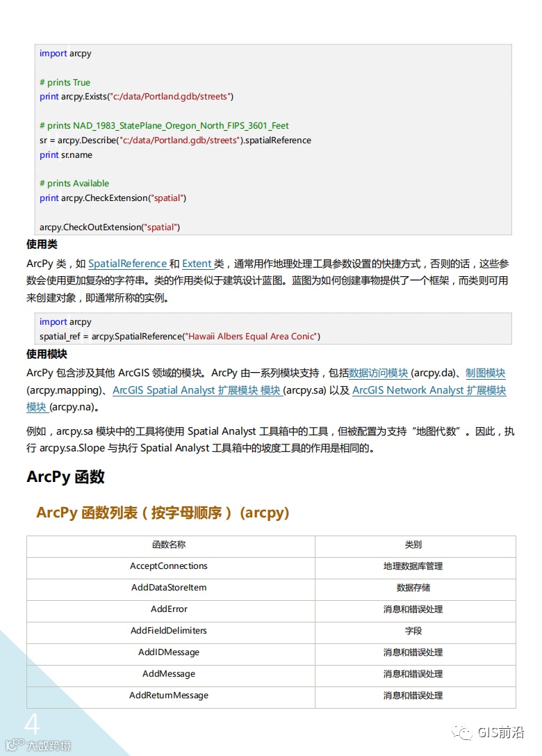Viewport: 542px width, 756px height.
Task: Click the '# prints Available' comment
Action: [x=74, y=183]
